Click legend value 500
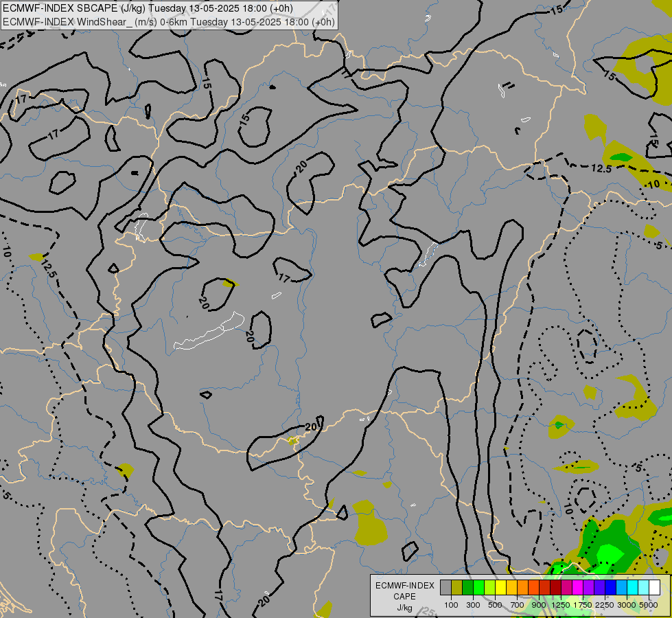The image size is (672, 618). (495, 605)
